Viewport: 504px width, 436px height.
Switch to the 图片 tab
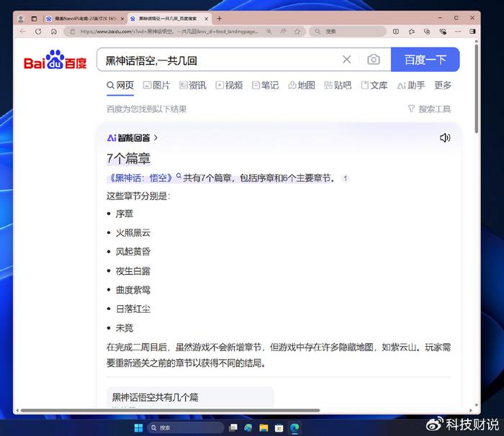coord(156,85)
